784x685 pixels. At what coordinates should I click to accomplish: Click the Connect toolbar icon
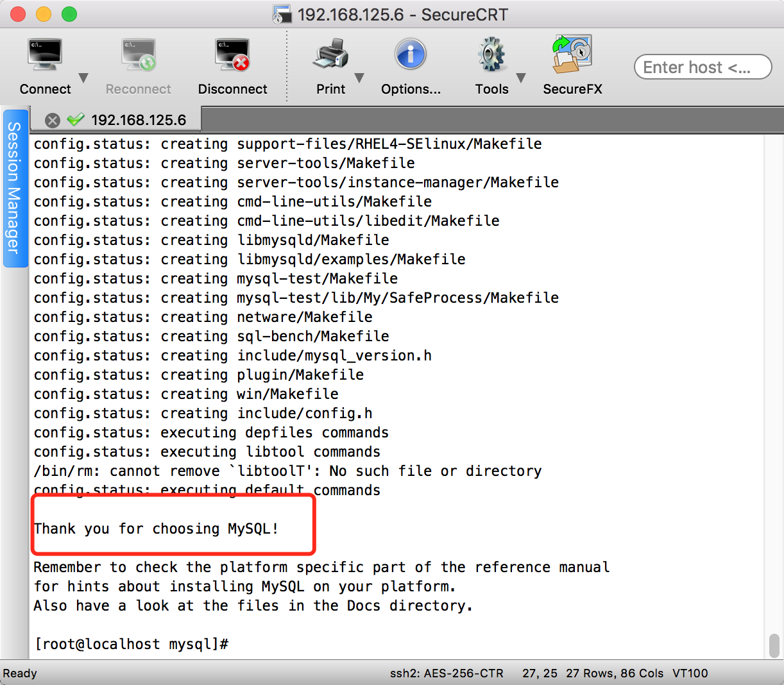(45, 55)
